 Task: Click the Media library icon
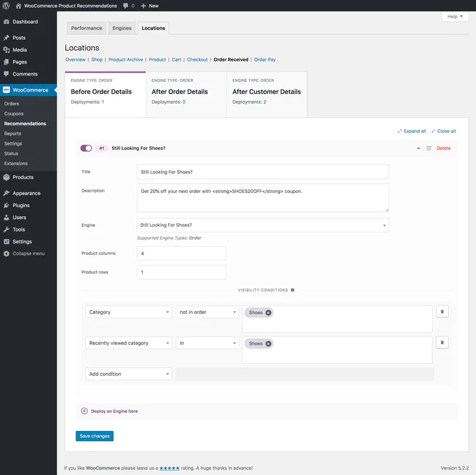pyautogui.click(x=6, y=50)
